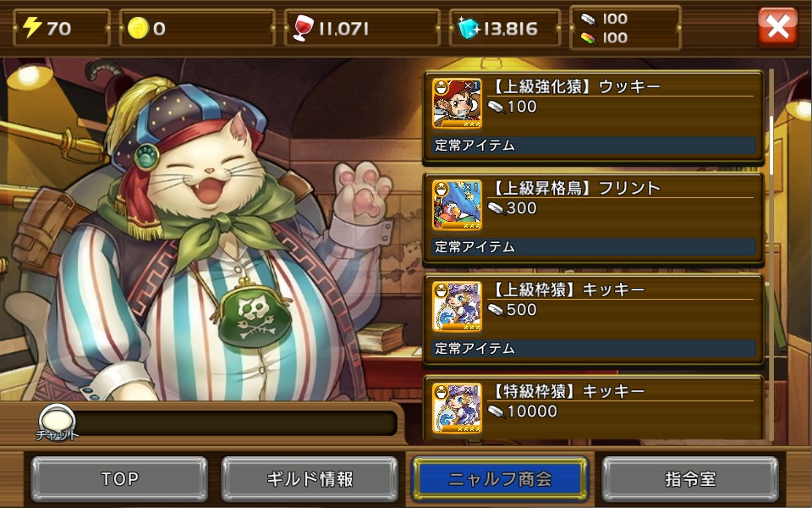Open the チャット chat bubble icon
Viewport: 812px width, 508px height.
(57, 422)
